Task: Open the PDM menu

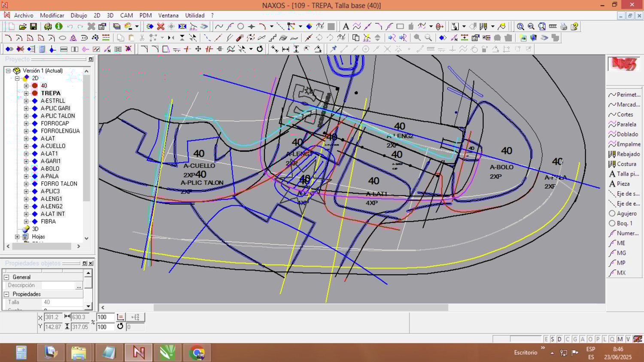Action: click(146, 15)
